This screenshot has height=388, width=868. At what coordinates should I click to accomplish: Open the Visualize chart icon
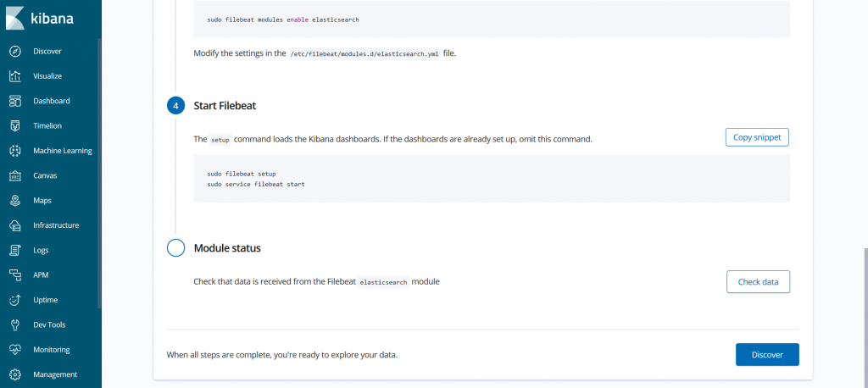tap(15, 76)
